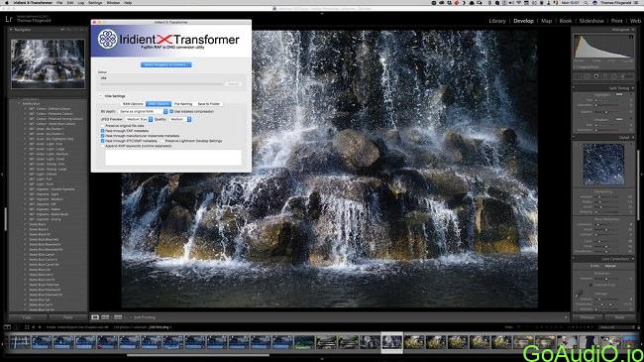Toggle Pass through manufacturer makernote metadata

(103, 136)
